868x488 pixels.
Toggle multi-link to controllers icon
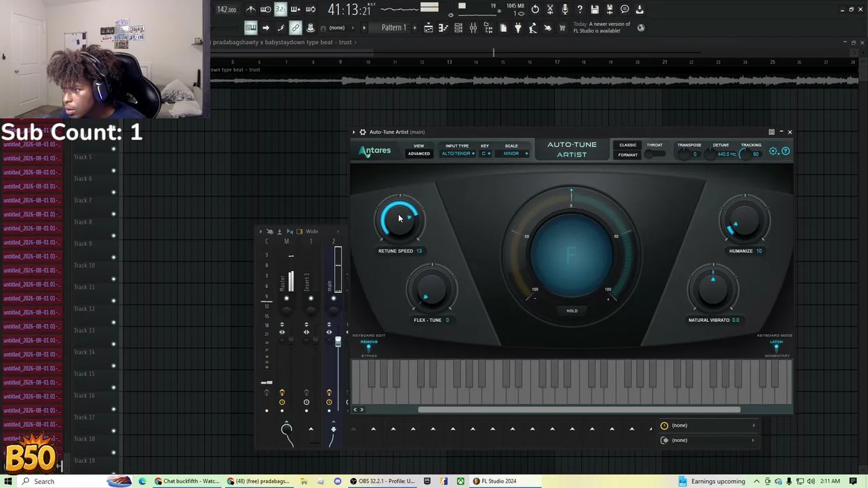(x=296, y=28)
